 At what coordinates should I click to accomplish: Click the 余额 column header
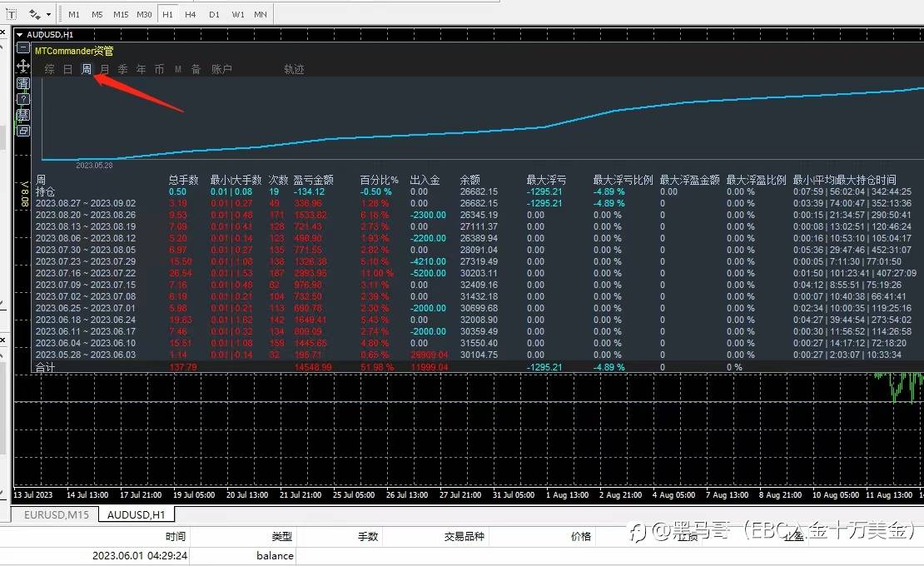[469, 180]
